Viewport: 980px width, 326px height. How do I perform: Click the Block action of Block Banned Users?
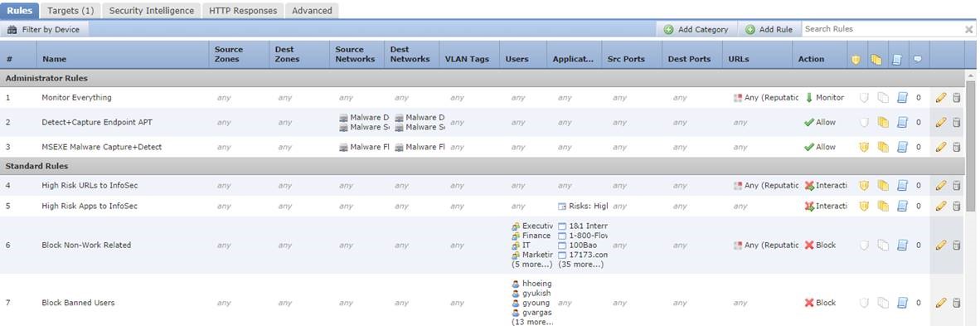coord(820,303)
